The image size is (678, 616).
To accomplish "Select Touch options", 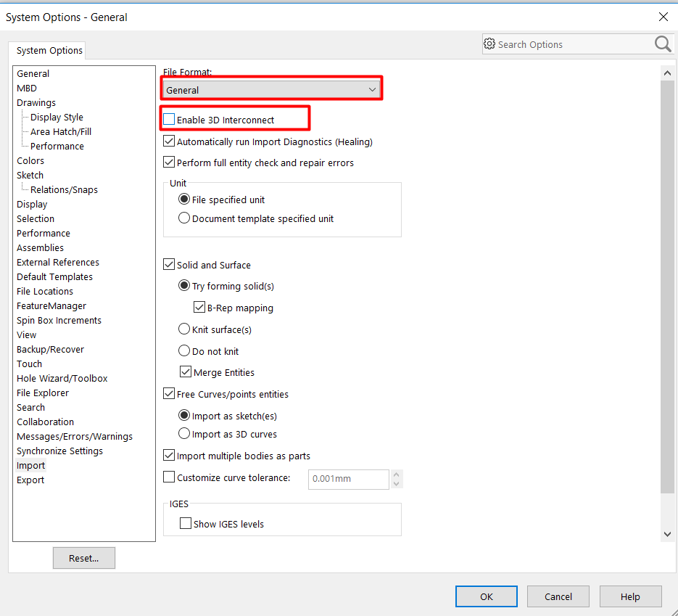I will [30, 364].
